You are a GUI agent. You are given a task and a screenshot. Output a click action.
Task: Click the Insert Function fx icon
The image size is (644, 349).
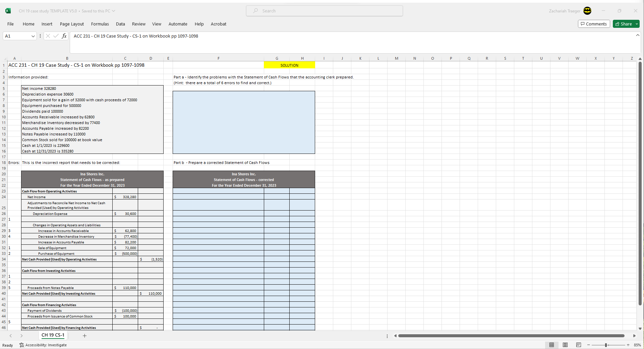pyautogui.click(x=64, y=36)
